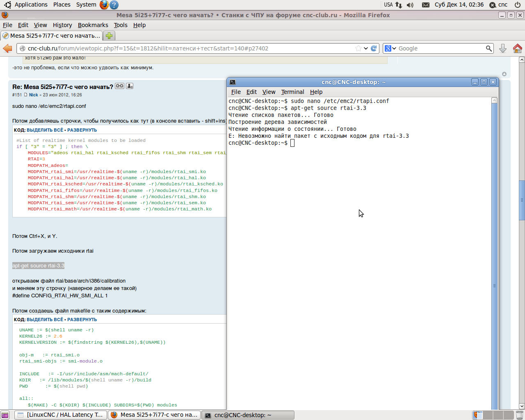Screen dimensions: 525x420
Task: Open Firefox View menu
Action: point(40,25)
